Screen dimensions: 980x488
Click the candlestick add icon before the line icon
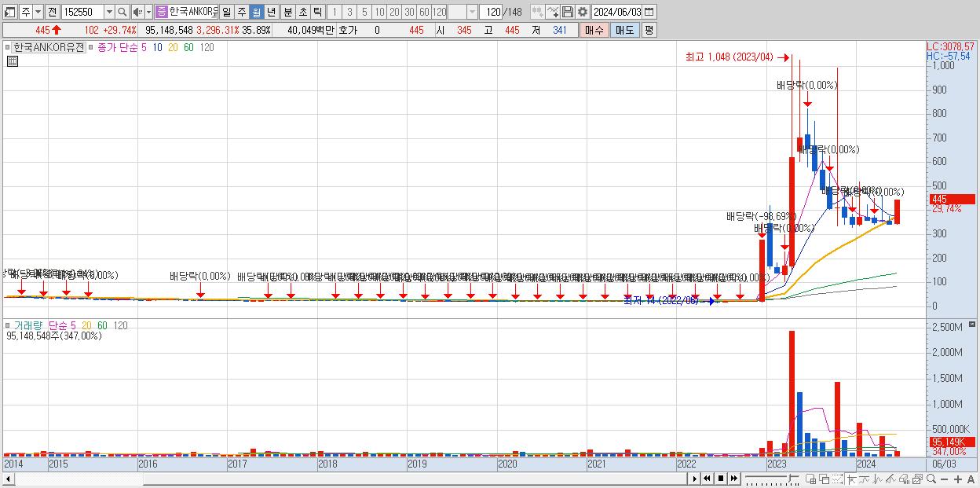[x=537, y=12]
